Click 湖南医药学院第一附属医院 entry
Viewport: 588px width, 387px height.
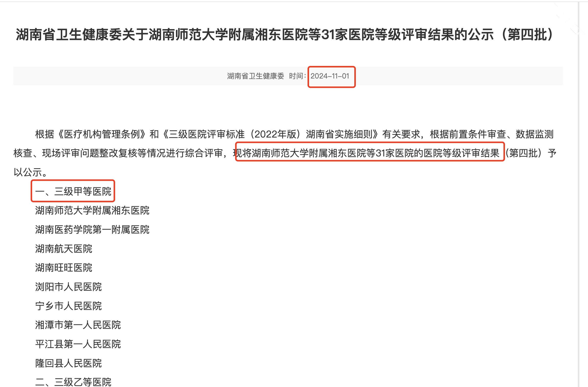[92, 230]
